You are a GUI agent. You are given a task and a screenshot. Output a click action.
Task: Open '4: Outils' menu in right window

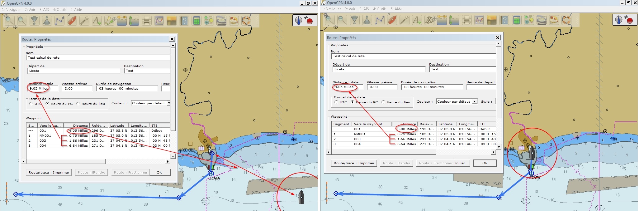tap(380, 9)
